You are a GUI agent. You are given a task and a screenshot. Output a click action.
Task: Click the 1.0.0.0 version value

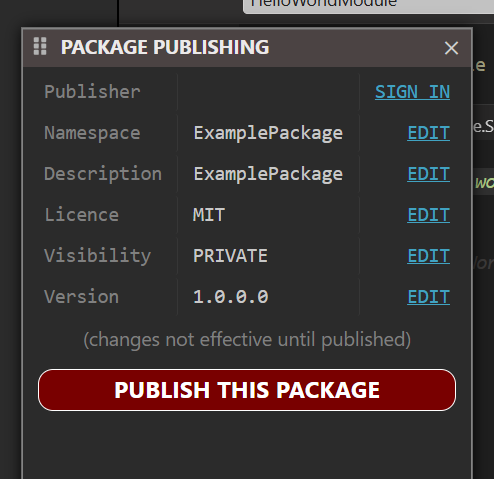coord(231,297)
